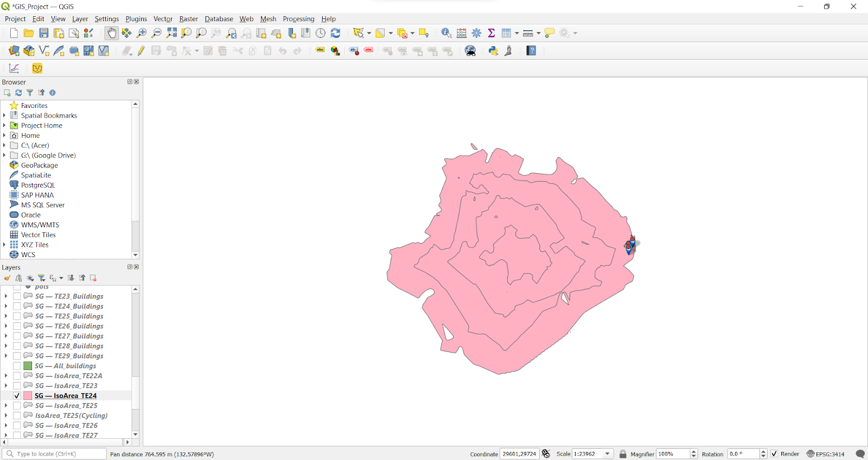Click the pink IsoArea_TE24 layer color swatch
The image size is (868, 460).
28,396
